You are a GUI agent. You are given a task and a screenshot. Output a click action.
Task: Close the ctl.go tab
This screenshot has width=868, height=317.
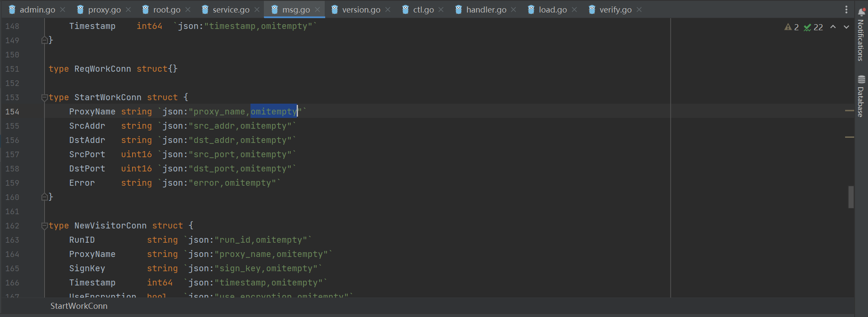pyautogui.click(x=441, y=10)
